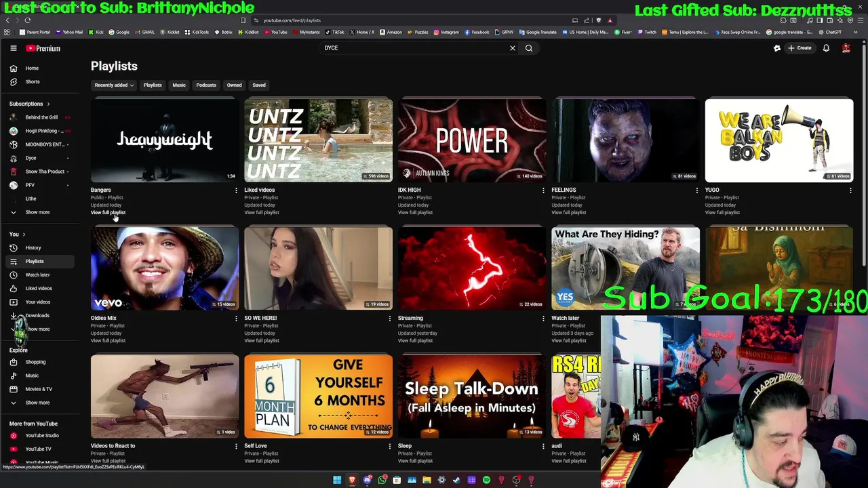Select the Music filter chip

pos(179,85)
